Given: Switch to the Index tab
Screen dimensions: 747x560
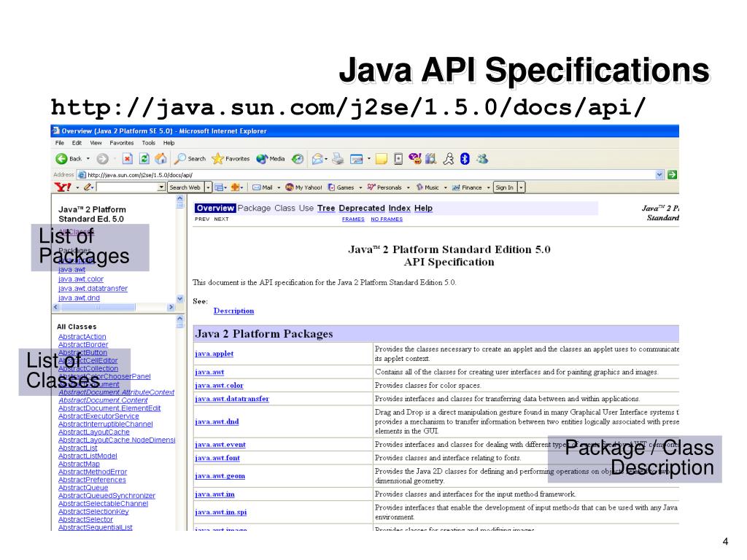Looking at the screenshot, I should pyautogui.click(x=399, y=208).
